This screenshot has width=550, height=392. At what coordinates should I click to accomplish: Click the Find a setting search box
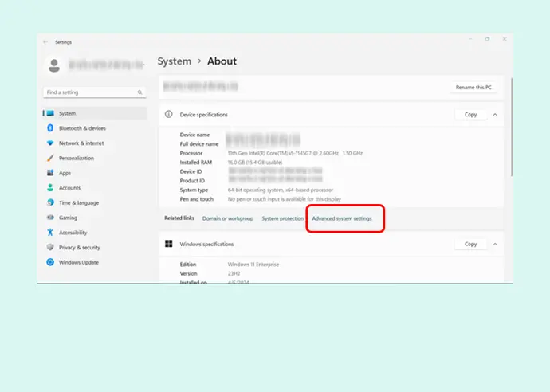pyautogui.click(x=94, y=92)
